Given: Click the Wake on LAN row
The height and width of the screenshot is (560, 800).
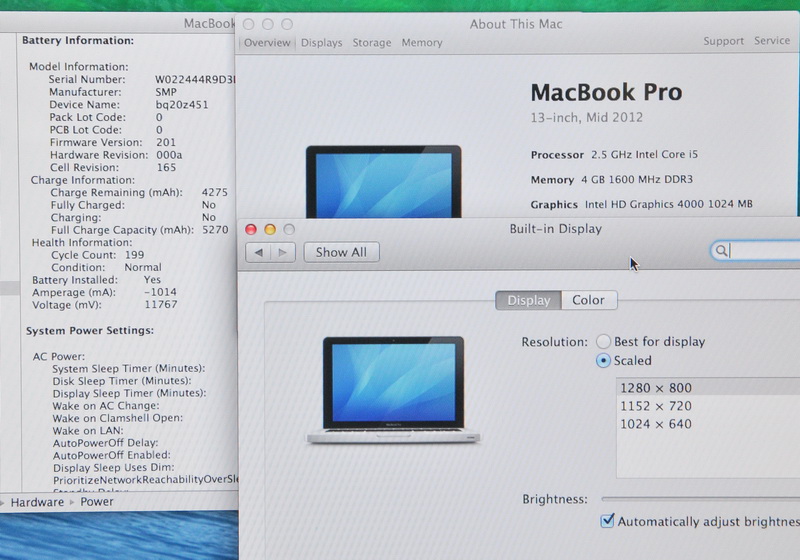Looking at the screenshot, I should click(88, 430).
